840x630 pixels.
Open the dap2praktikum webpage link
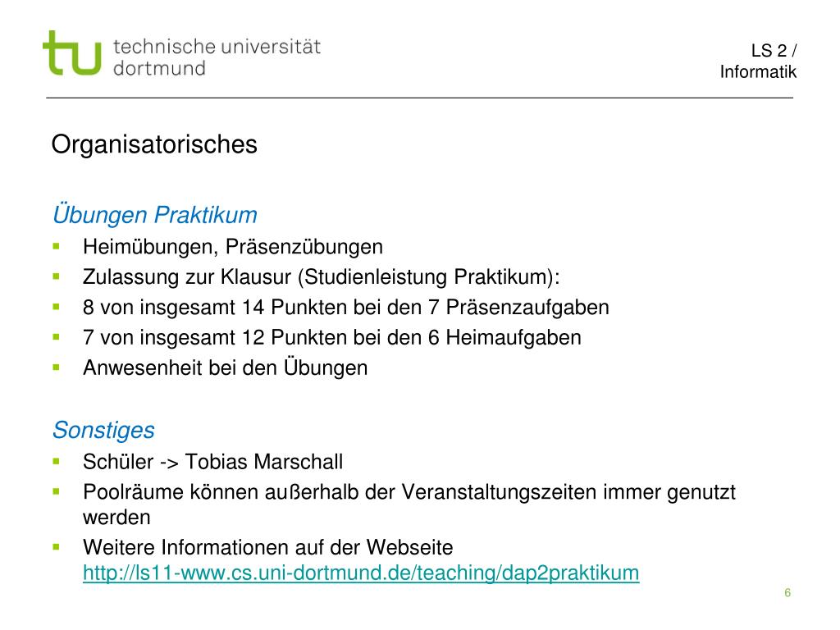pyautogui.click(x=361, y=573)
